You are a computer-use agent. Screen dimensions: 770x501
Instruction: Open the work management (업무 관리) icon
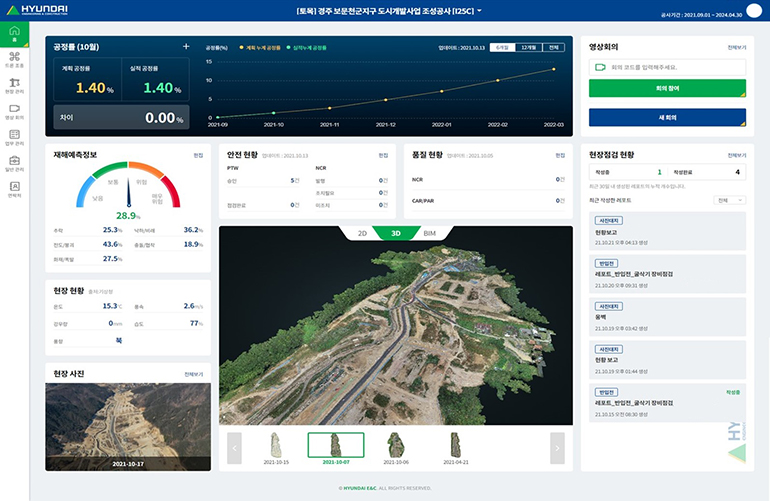pyautogui.click(x=14, y=137)
